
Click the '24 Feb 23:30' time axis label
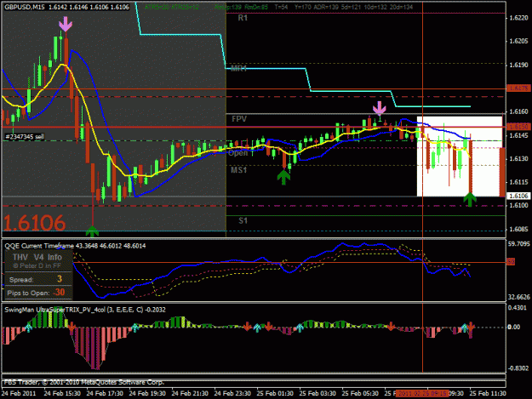click(x=232, y=394)
